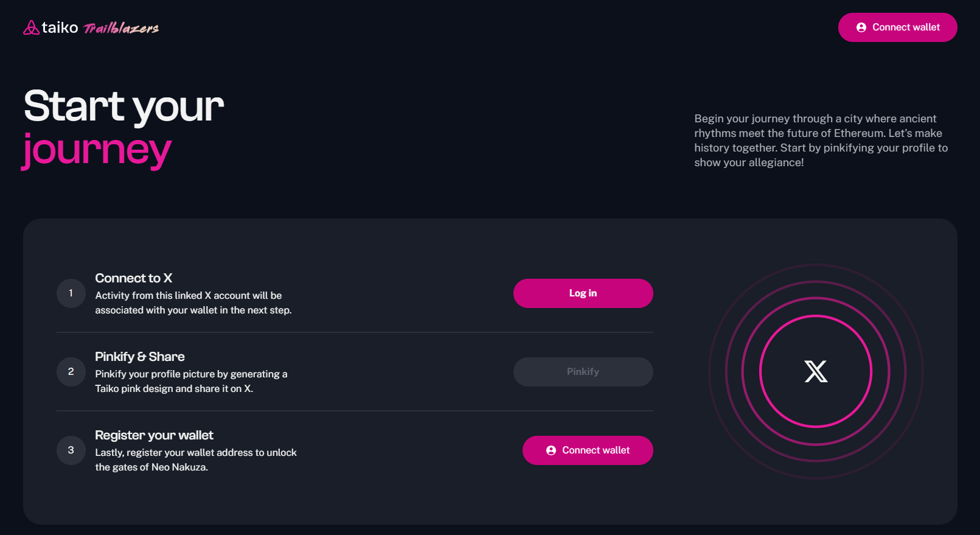
Task: Click the Pinkify & Share step title
Action: pyautogui.click(x=140, y=357)
